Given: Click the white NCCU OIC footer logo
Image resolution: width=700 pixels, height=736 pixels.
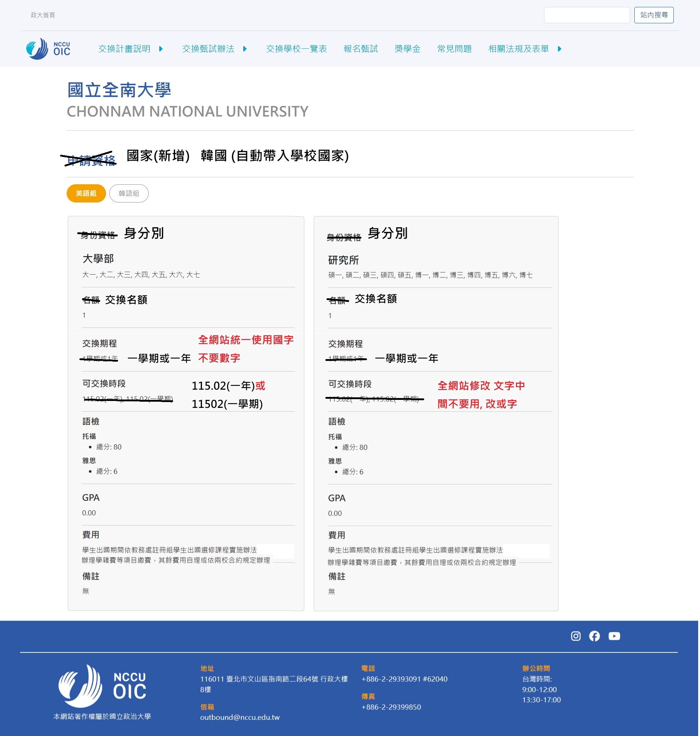Looking at the screenshot, I should (x=102, y=686).
